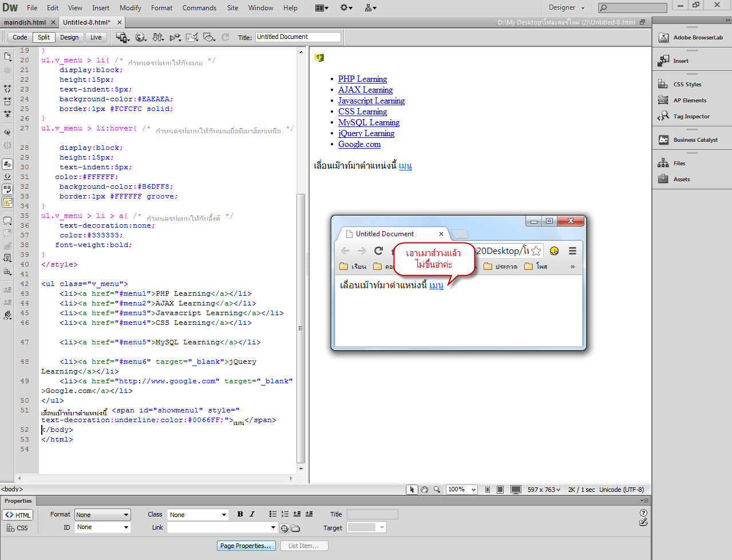The height and width of the screenshot is (560, 732).
Task: Select the Hand tool in status bar
Action: coord(424,490)
